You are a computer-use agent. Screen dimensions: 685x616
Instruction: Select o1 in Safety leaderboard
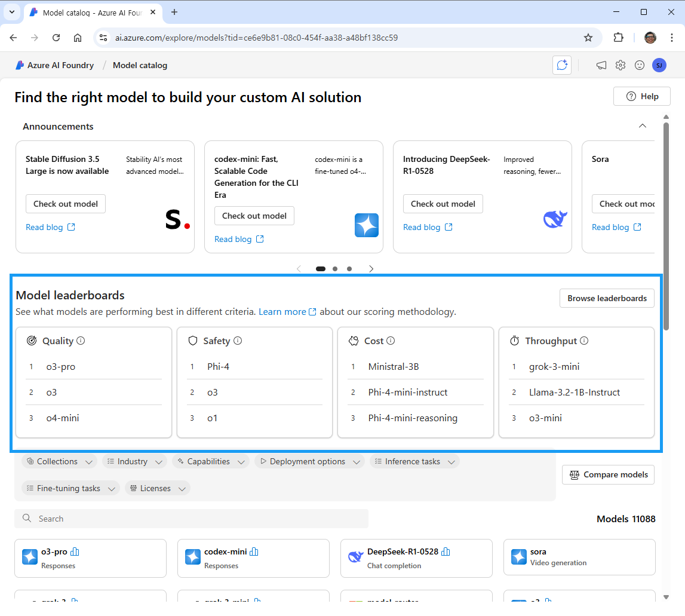(213, 418)
